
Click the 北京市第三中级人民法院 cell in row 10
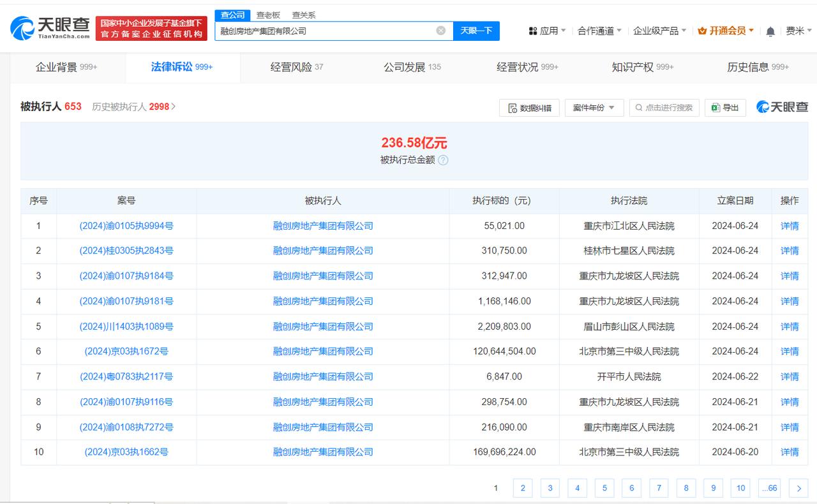point(629,452)
